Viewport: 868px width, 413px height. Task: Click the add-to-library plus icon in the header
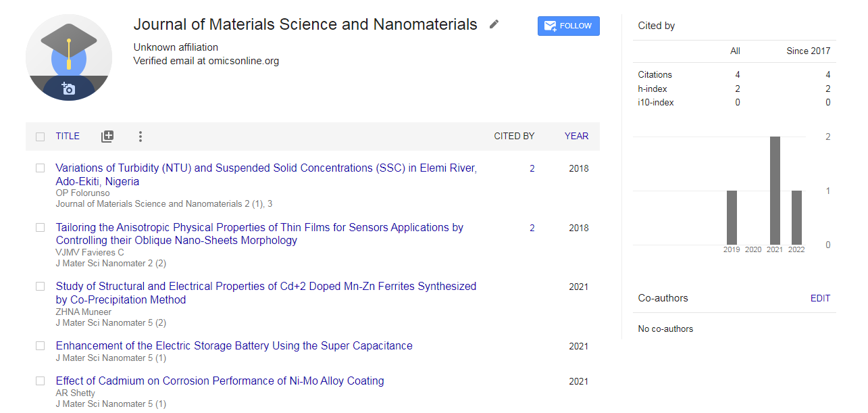[107, 137]
